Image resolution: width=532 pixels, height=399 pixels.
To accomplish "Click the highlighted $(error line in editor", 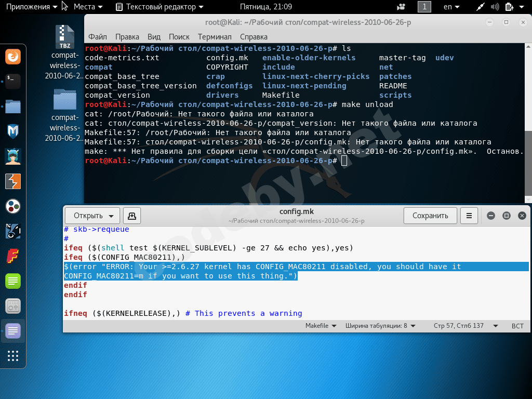I will 262,267.
